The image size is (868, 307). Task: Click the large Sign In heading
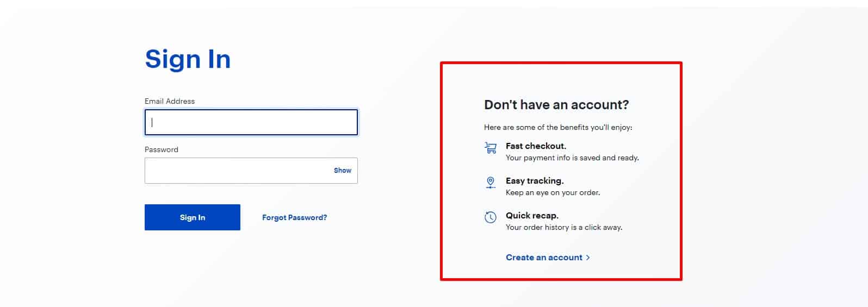188,59
